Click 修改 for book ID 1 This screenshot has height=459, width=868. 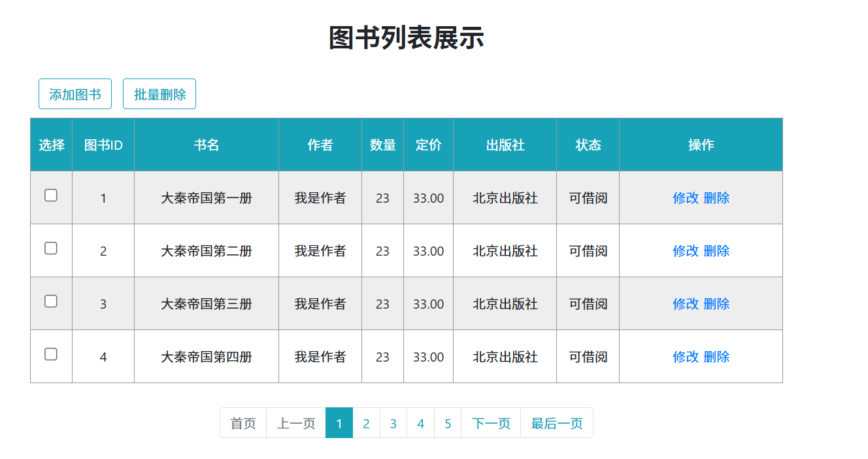pyautogui.click(x=686, y=198)
